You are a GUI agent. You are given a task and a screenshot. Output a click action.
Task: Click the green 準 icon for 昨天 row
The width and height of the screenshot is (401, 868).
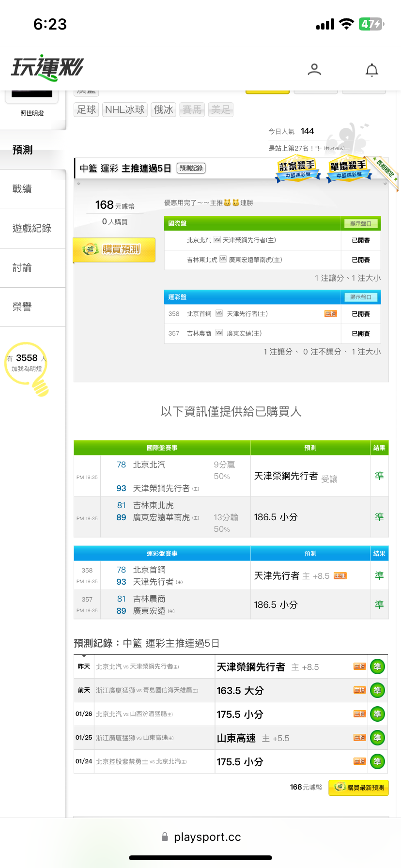point(377,667)
